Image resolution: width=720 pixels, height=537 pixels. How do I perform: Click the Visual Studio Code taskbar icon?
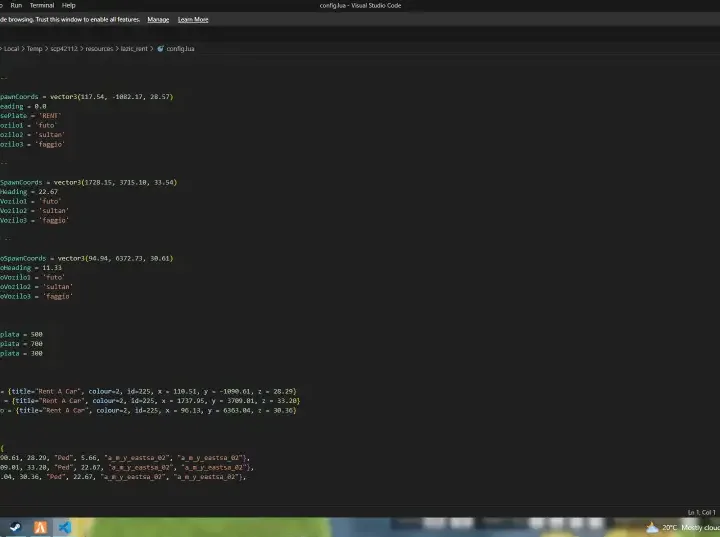point(65,527)
